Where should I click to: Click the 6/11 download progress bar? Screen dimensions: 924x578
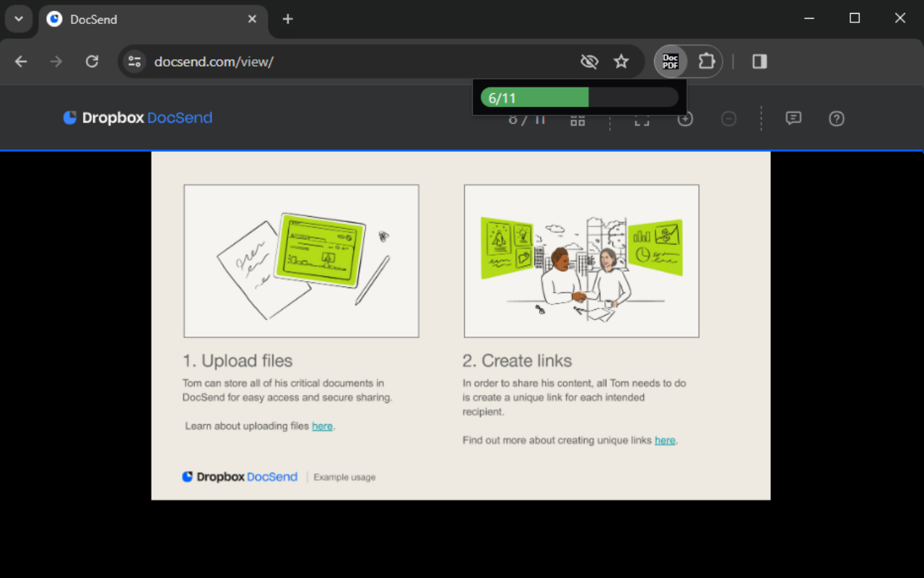tap(579, 98)
